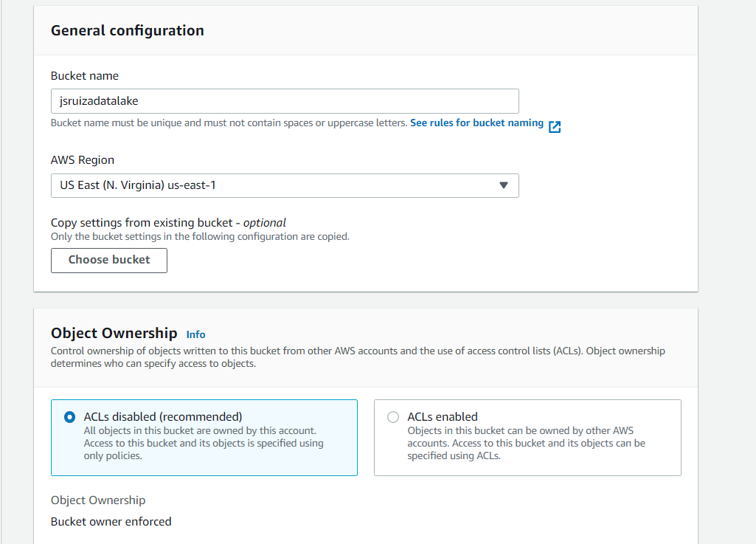756x544 pixels.
Task: Click the "Object Ownership" section heading
Action: pyautogui.click(x=114, y=334)
